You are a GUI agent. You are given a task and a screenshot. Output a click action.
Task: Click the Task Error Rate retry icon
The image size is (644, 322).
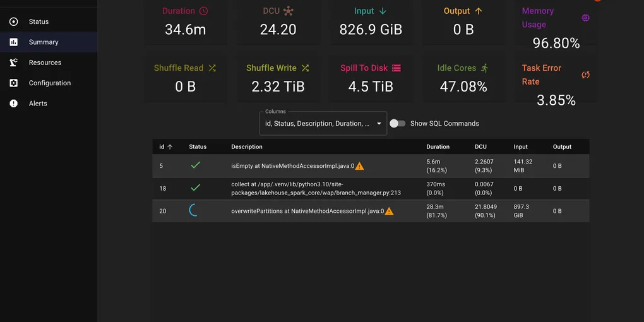586,75
